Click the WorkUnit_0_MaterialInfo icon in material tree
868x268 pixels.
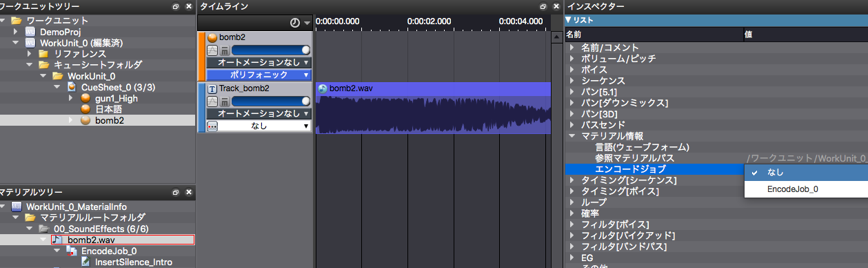click(17, 207)
